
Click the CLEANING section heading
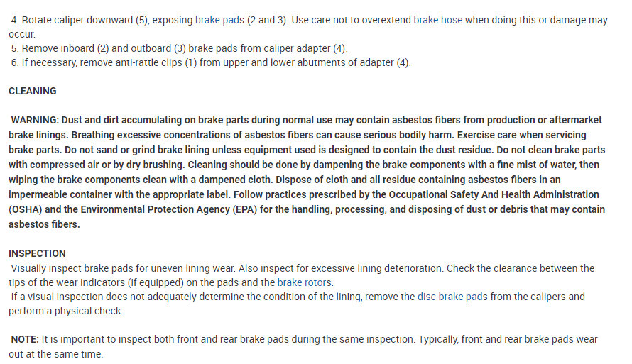[33, 91]
